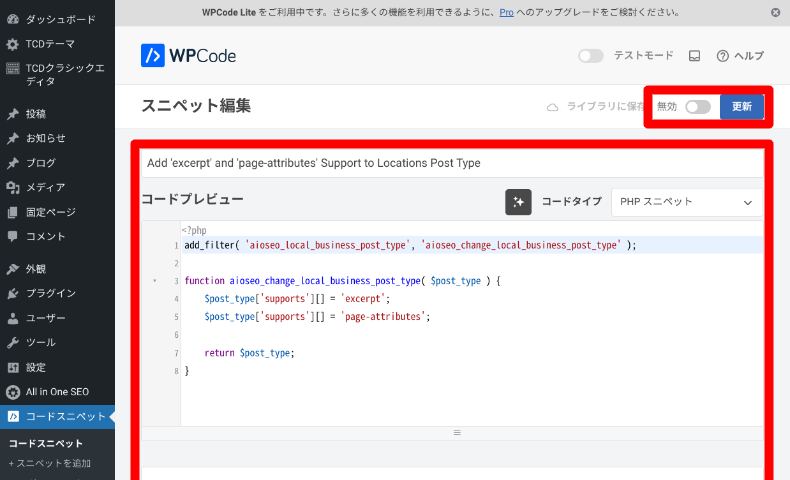Click the 投稿 pin icon

point(13,114)
